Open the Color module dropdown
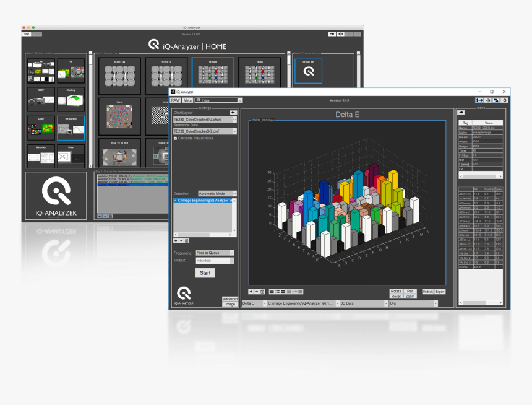Viewport: 532px width, 405px height. pos(219,100)
